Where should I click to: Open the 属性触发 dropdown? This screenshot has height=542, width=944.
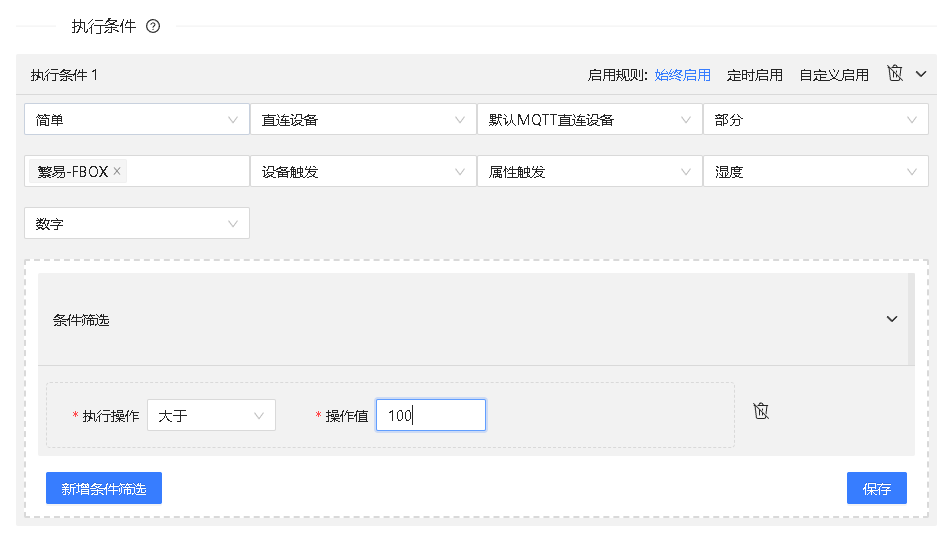click(589, 172)
